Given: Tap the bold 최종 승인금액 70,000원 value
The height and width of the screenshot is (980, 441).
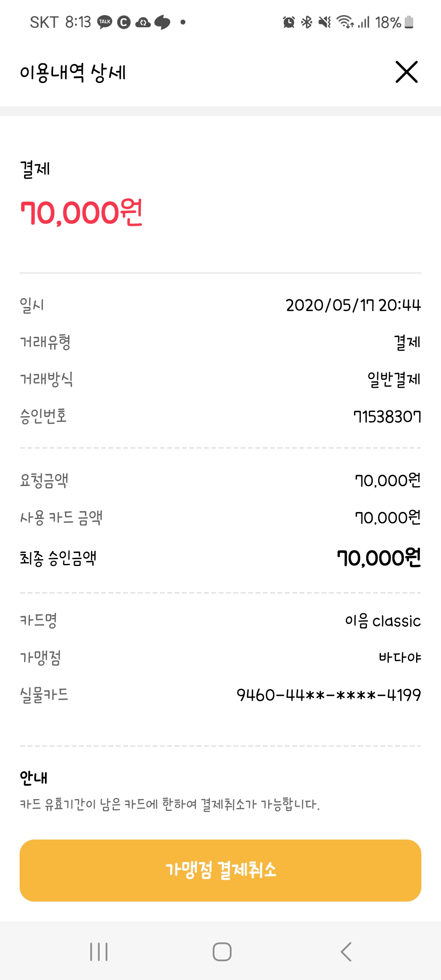Looking at the screenshot, I should point(379,558).
